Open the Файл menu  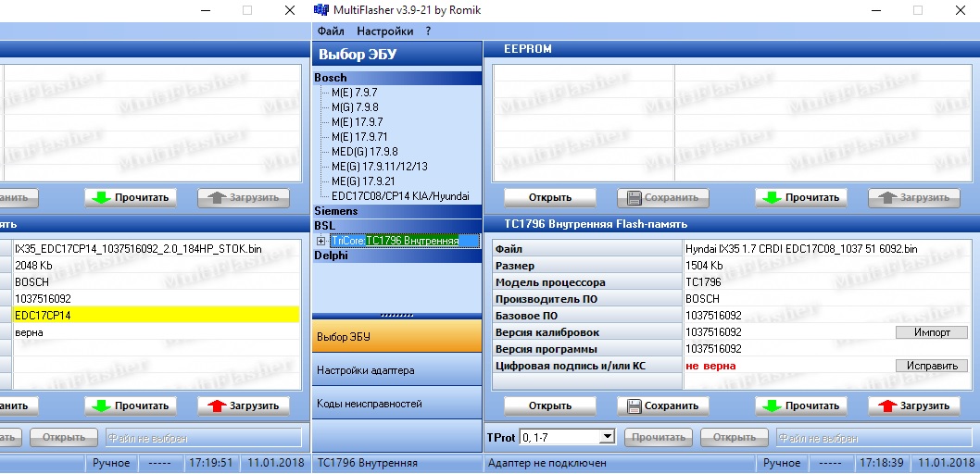coord(331,31)
